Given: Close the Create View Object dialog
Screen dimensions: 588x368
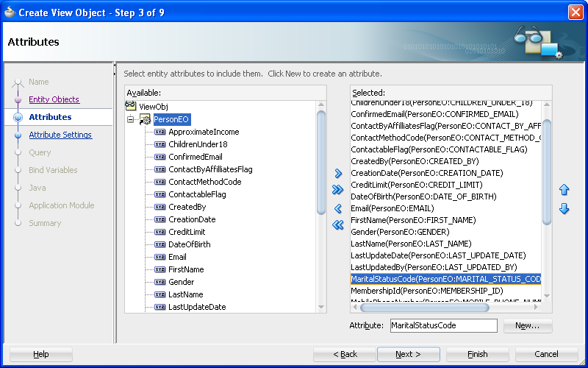Looking at the screenshot, I should (x=576, y=13).
